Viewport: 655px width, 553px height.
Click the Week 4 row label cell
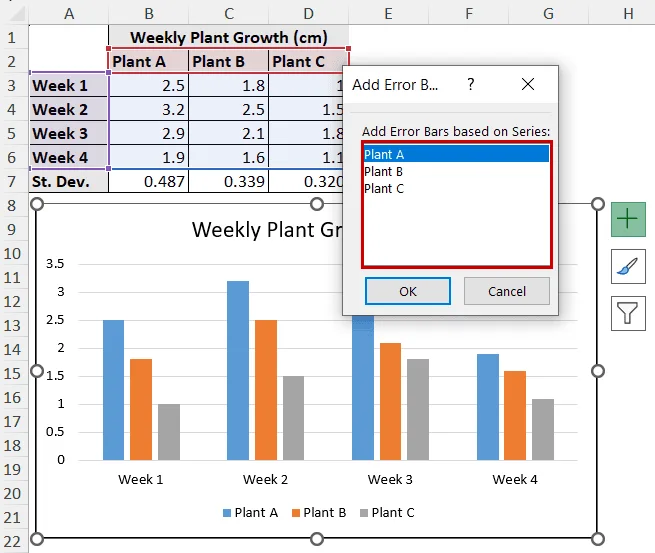point(69,157)
